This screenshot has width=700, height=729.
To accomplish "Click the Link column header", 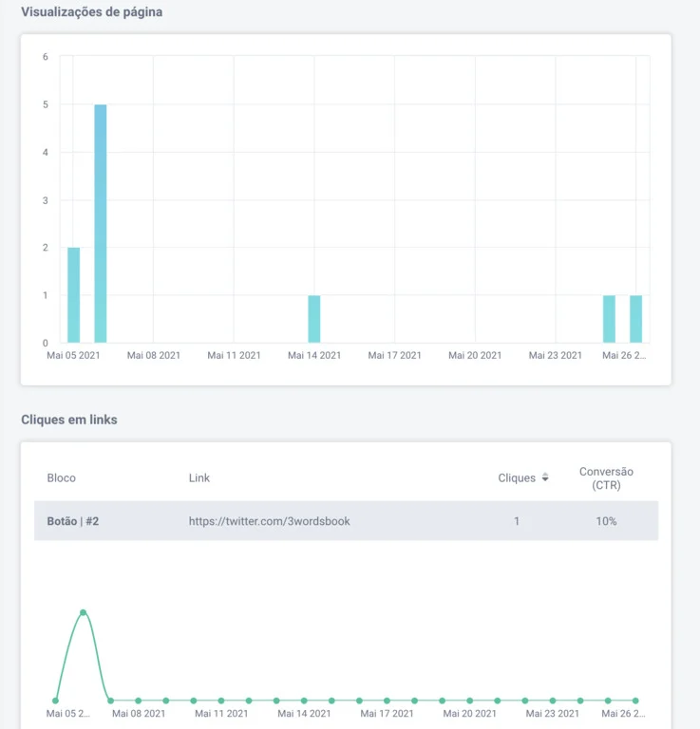I will click(x=199, y=478).
